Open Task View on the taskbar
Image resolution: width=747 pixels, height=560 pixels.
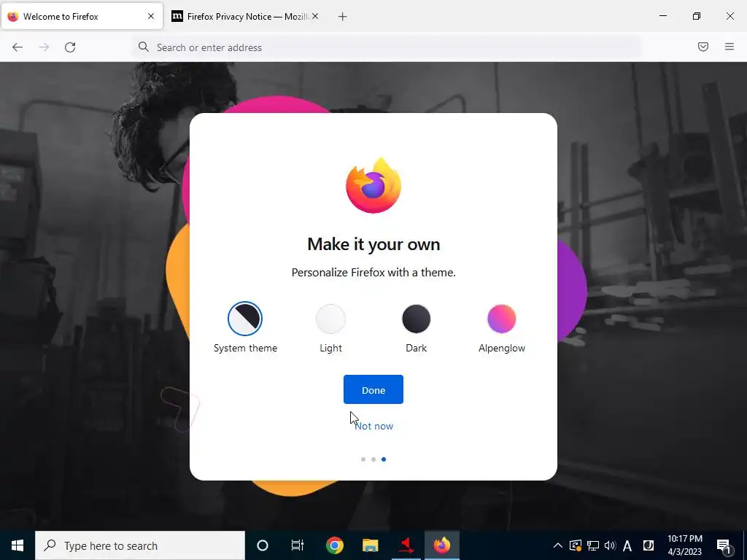pos(298,545)
